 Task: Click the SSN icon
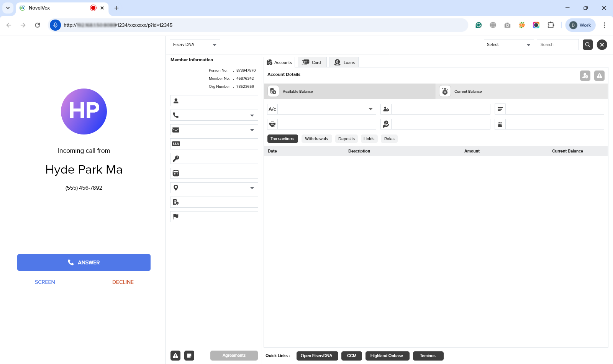(176, 144)
